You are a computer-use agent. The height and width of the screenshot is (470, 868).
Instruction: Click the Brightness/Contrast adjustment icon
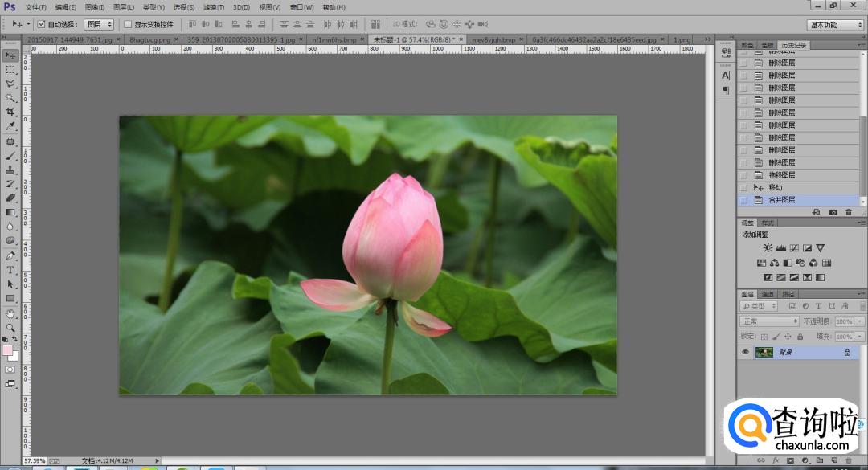[768, 248]
